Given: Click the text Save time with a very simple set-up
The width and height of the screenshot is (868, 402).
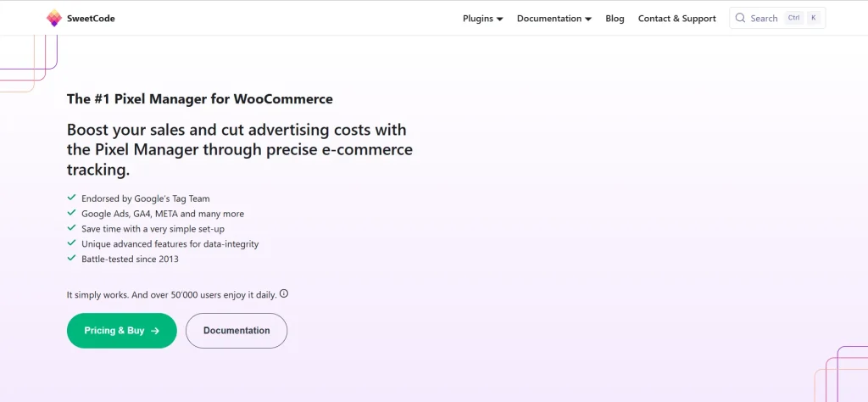Looking at the screenshot, I should (153, 229).
